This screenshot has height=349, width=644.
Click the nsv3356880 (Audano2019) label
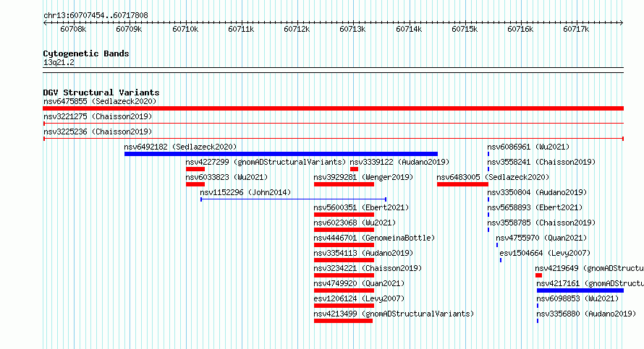click(x=587, y=314)
